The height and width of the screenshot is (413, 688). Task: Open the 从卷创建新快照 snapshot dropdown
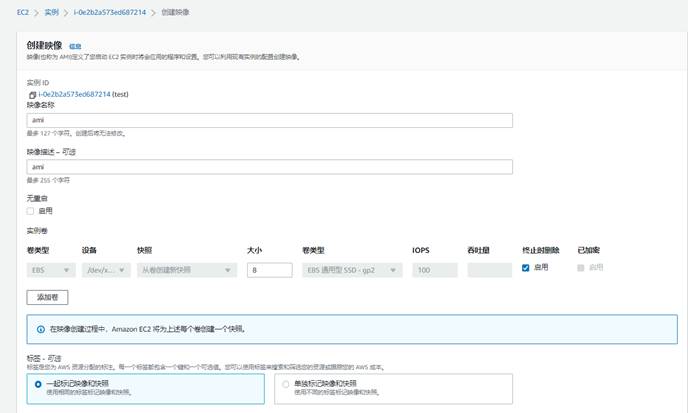[x=187, y=270]
